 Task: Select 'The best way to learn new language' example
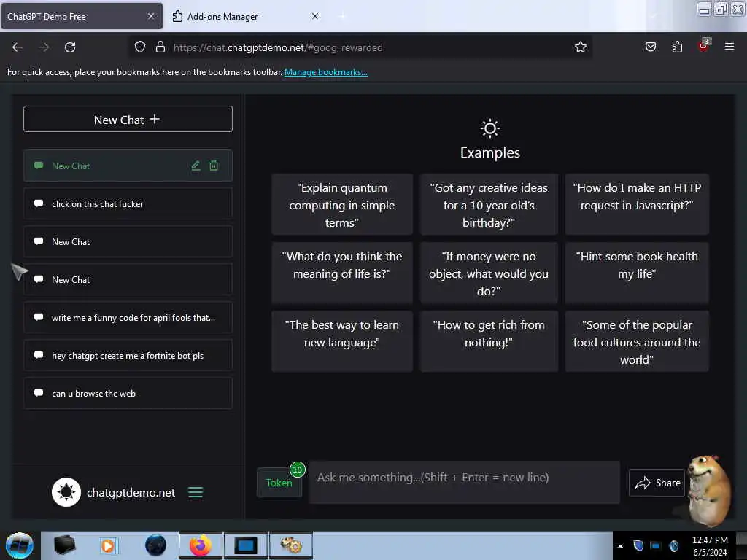point(342,341)
